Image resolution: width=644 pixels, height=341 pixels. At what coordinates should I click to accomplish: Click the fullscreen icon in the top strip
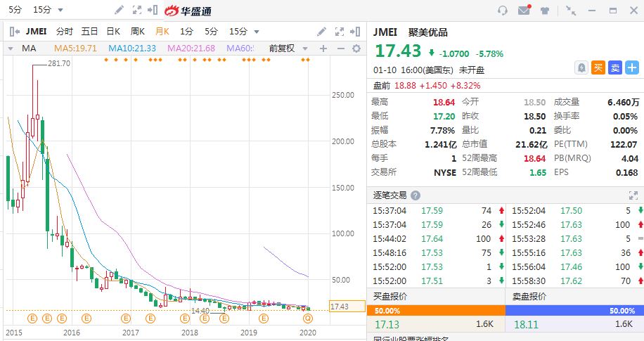[137, 10]
